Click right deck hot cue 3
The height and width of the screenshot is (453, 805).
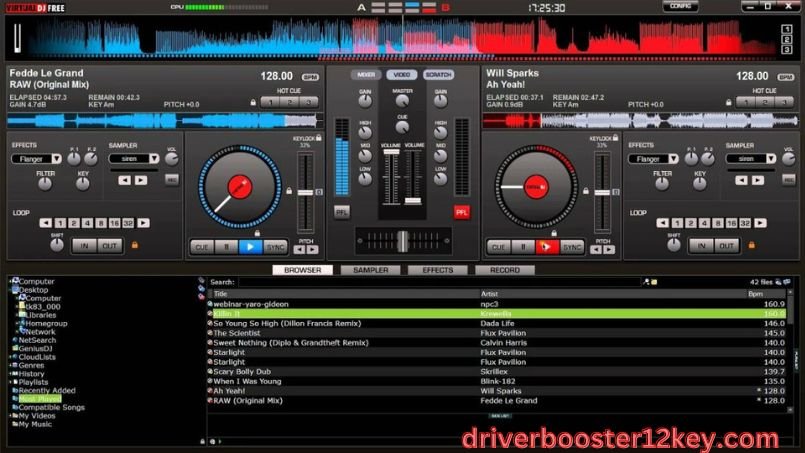(784, 102)
